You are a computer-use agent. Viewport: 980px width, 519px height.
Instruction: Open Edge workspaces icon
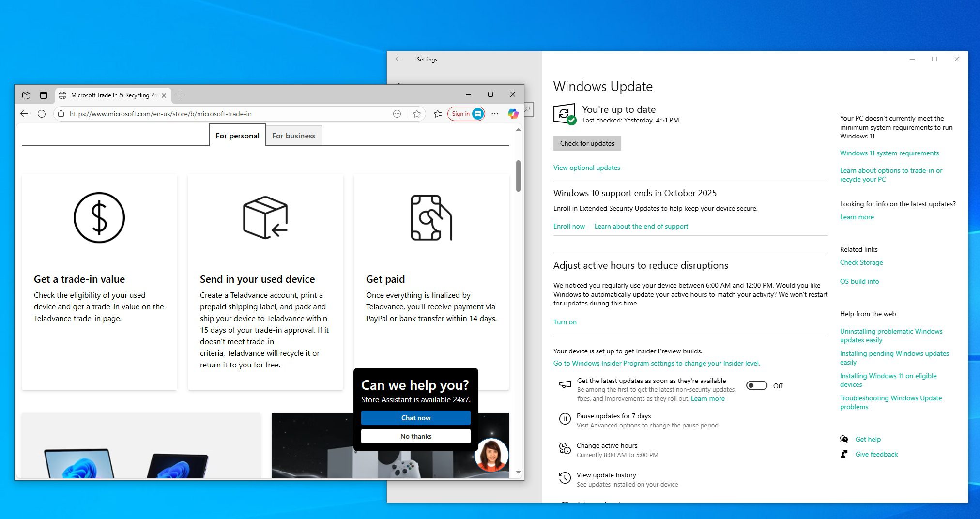26,95
